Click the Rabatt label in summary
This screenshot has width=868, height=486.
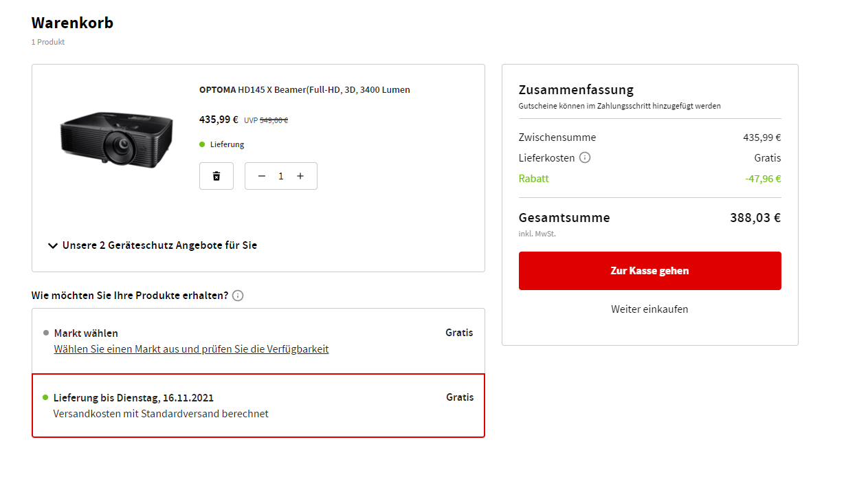coord(534,179)
